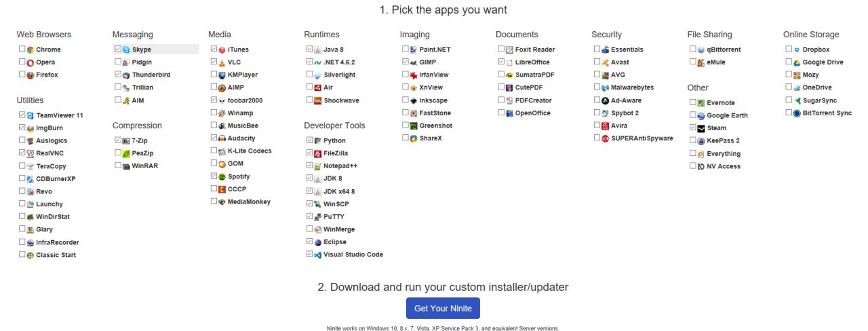Click the Paint.NET label

pyautogui.click(x=435, y=50)
